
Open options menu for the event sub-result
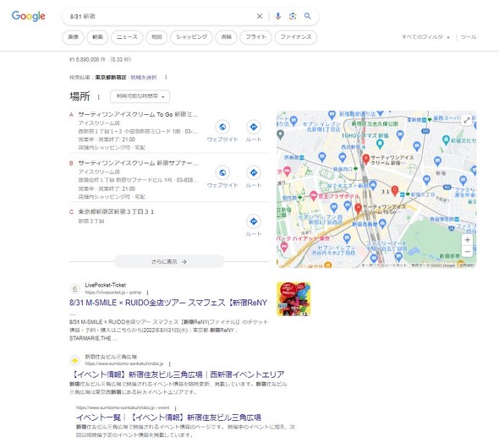tap(175, 408)
